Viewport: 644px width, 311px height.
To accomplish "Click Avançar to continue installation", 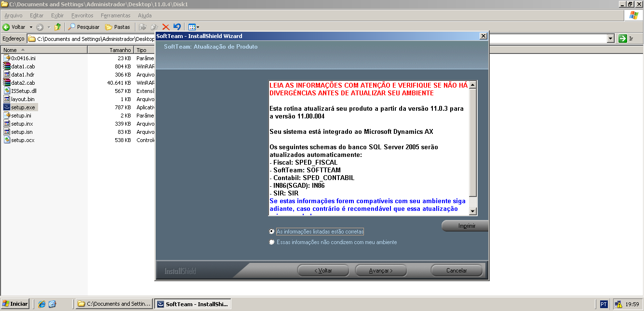I will [381, 271].
